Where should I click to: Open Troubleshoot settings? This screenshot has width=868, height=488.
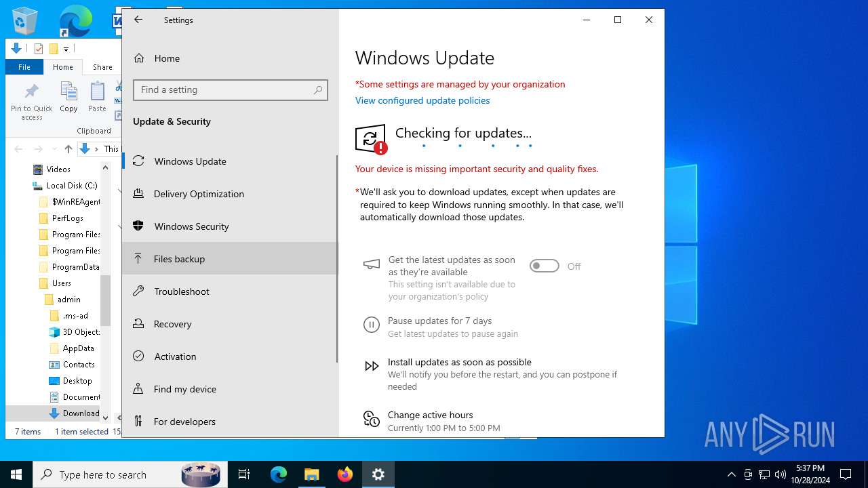231,291
